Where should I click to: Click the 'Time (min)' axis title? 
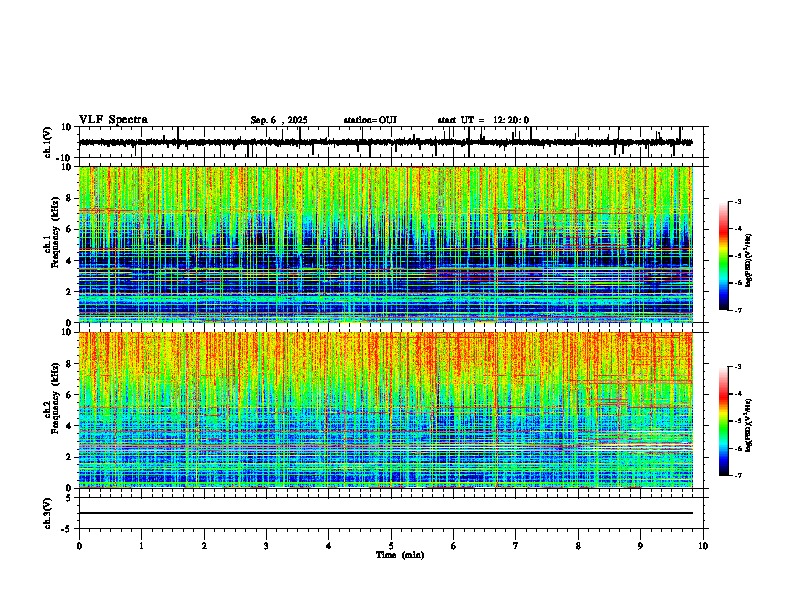[x=400, y=555]
